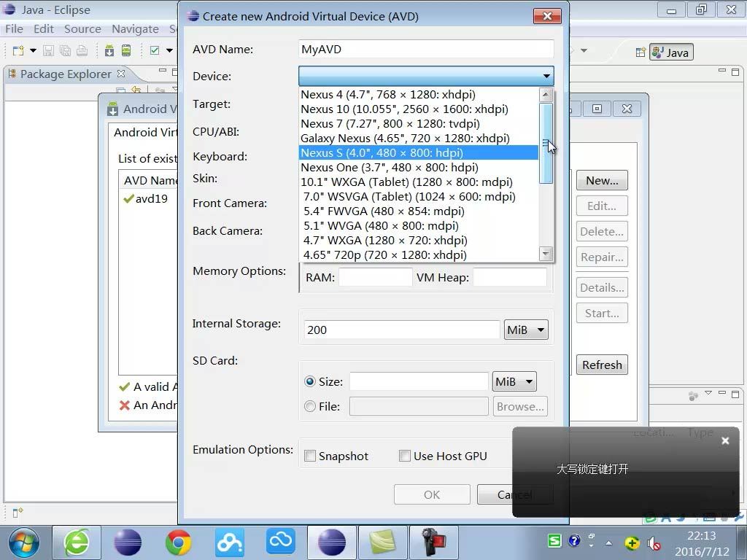This screenshot has height=560, width=747.
Task: Open the Baidu cloud taskbar icon
Action: point(230,542)
